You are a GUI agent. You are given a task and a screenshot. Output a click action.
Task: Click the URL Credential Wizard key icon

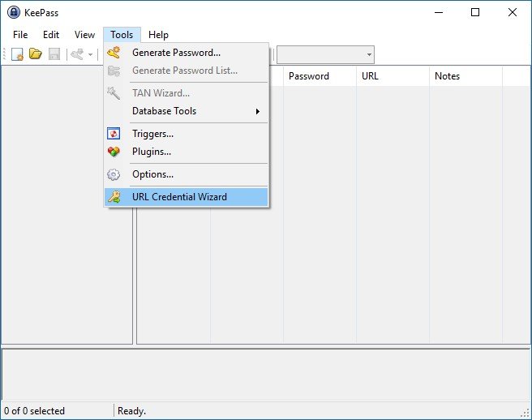point(114,197)
